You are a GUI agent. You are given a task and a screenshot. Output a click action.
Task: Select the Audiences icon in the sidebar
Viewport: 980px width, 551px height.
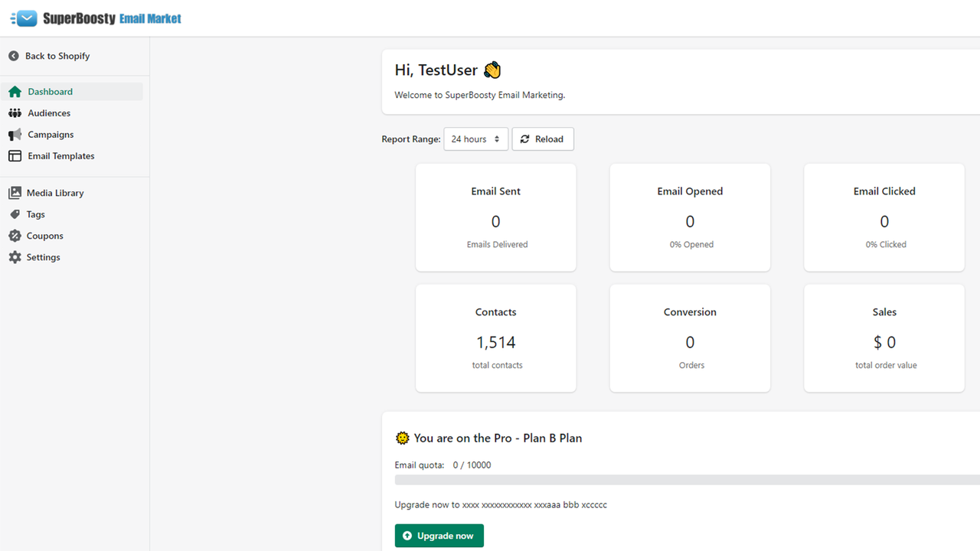(13, 112)
